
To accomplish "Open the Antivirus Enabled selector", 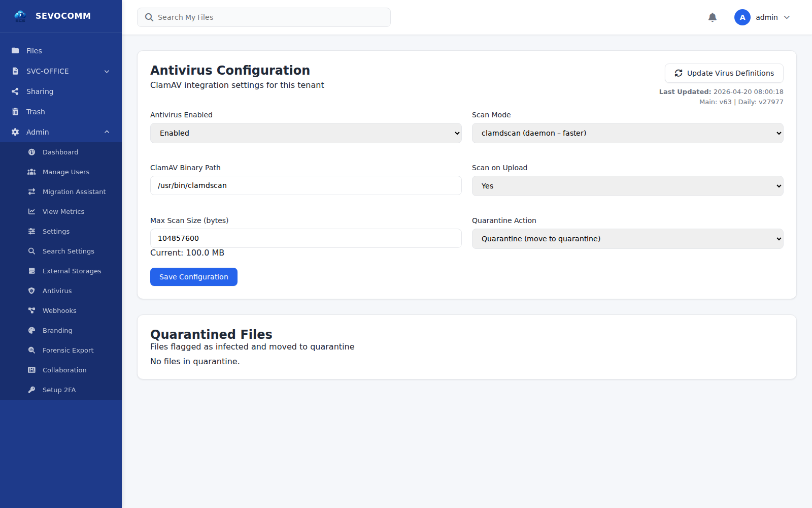I will [x=306, y=133].
